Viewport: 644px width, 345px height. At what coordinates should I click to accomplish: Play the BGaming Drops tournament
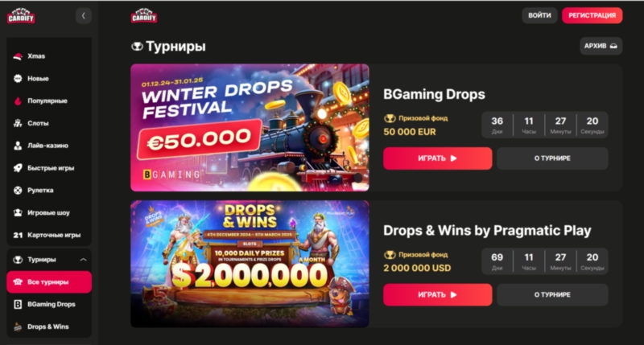(x=437, y=158)
